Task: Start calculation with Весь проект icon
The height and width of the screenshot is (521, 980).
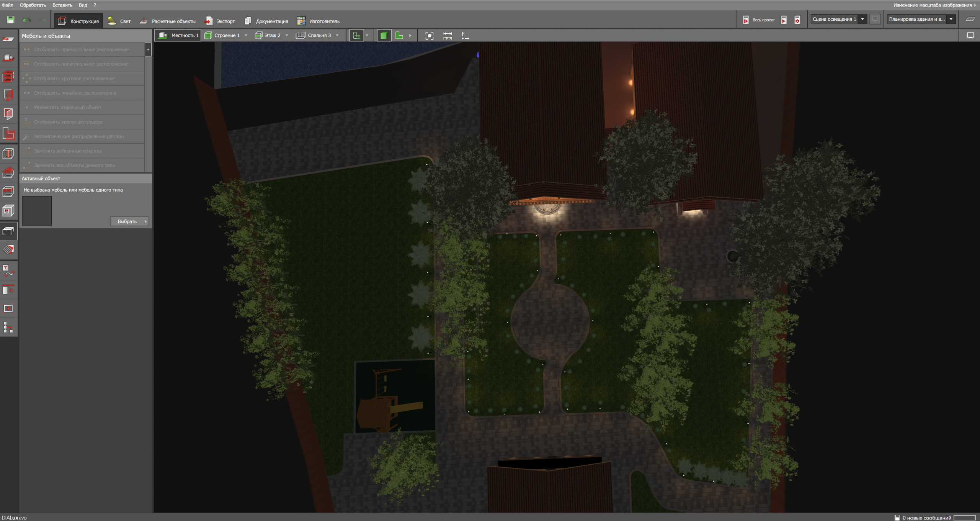Action: 745,20
